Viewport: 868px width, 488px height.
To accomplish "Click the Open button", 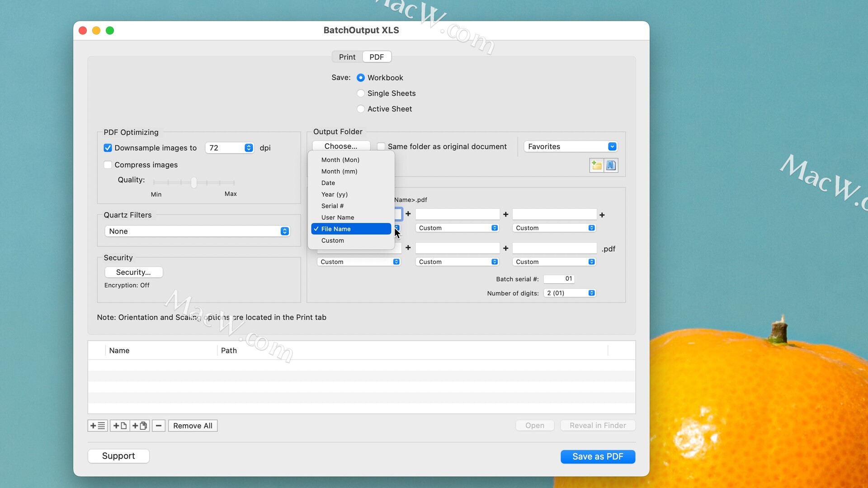I will click(535, 426).
